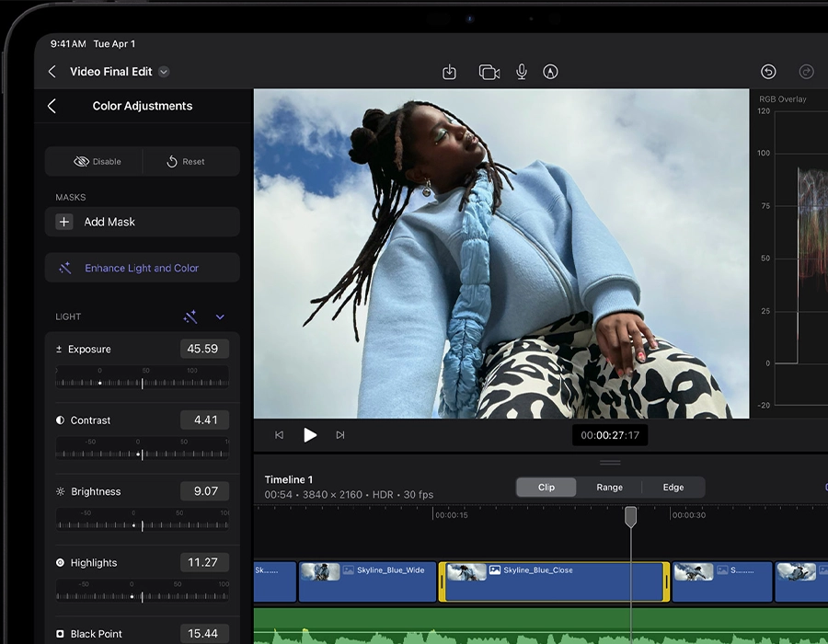Click the microphone voiceover icon
Screen dimensions: 828x644
point(521,72)
